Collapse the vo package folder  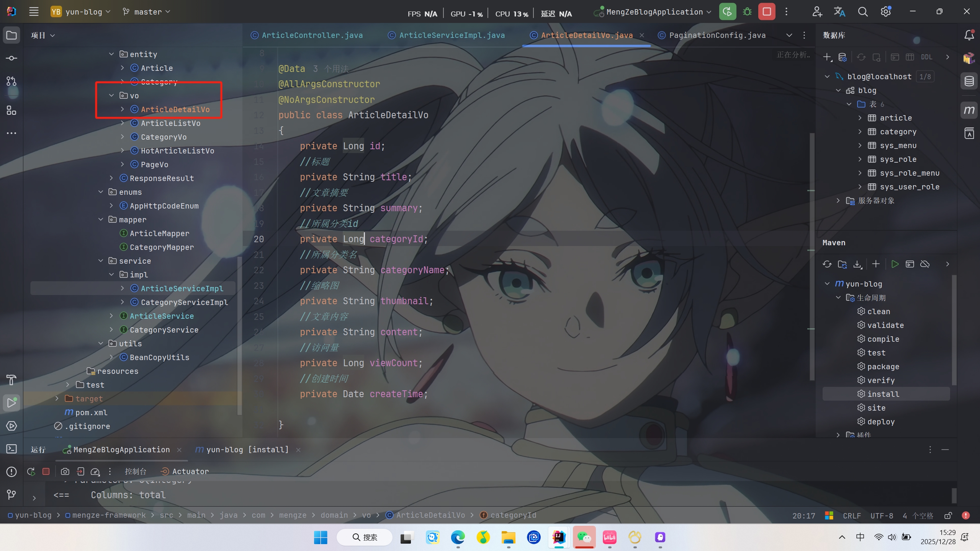pos(111,95)
